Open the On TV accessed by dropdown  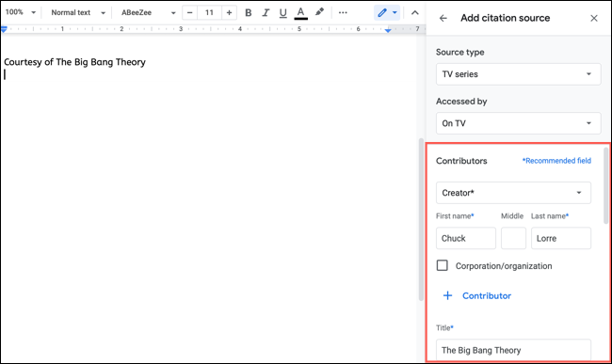519,123
